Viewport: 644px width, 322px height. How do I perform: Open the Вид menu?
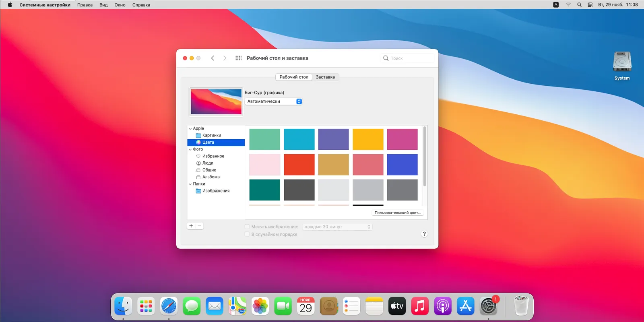click(x=103, y=5)
